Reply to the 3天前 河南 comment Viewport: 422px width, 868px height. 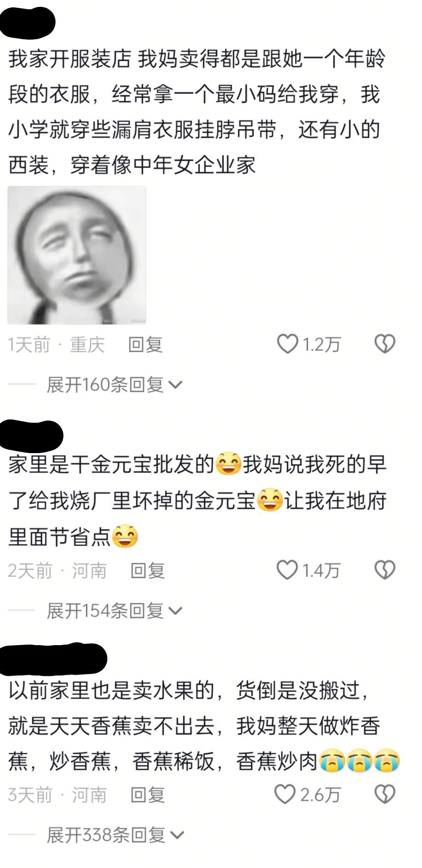point(147,795)
